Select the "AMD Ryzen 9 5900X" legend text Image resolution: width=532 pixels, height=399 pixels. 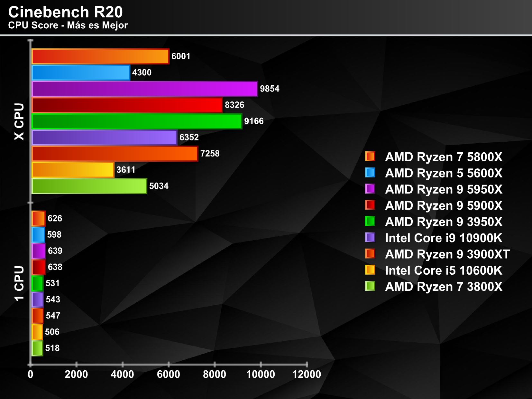tap(444, 205)
